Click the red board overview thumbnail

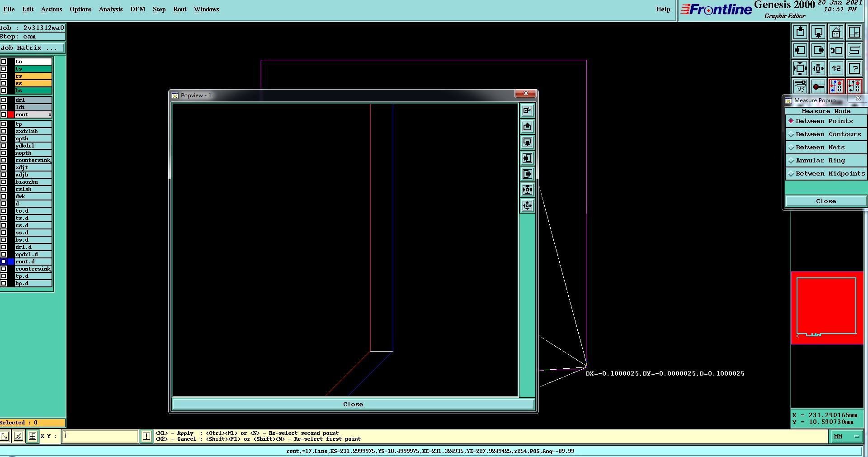tap(827, 308)
